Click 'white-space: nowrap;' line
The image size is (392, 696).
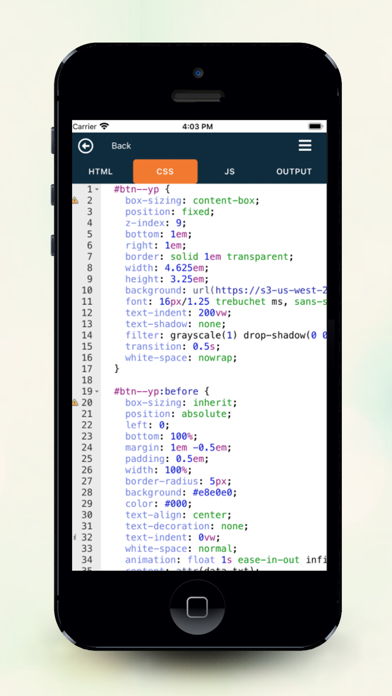(x=181, y=358)
